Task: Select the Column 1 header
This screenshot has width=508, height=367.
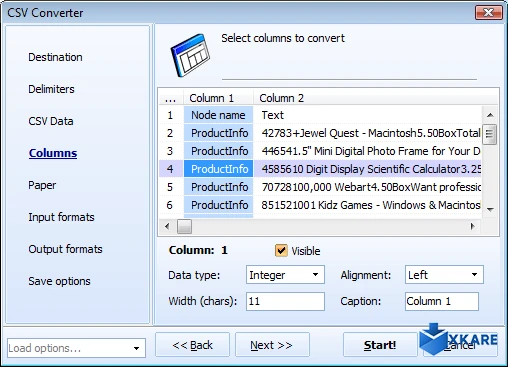Action: coord(218,98)
